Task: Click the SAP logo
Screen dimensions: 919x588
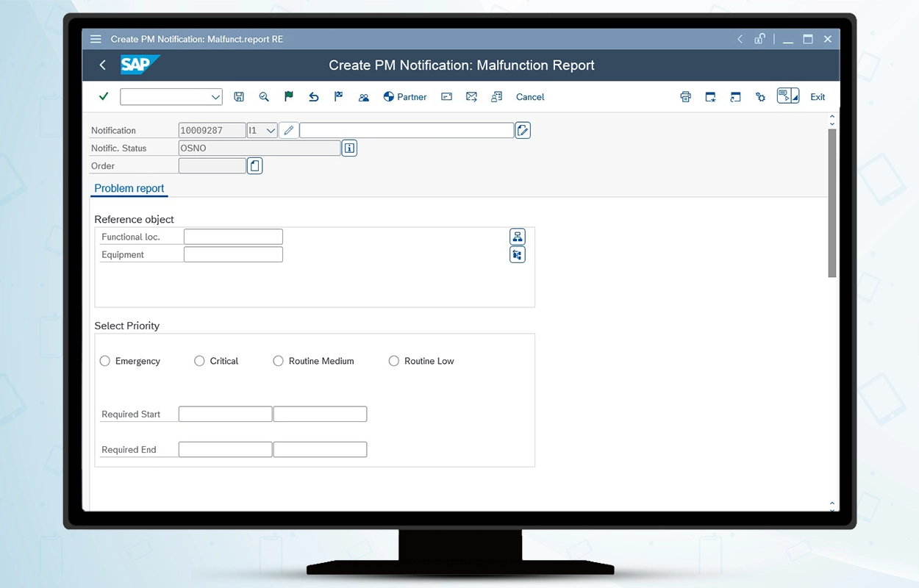Action: point(140,65)
